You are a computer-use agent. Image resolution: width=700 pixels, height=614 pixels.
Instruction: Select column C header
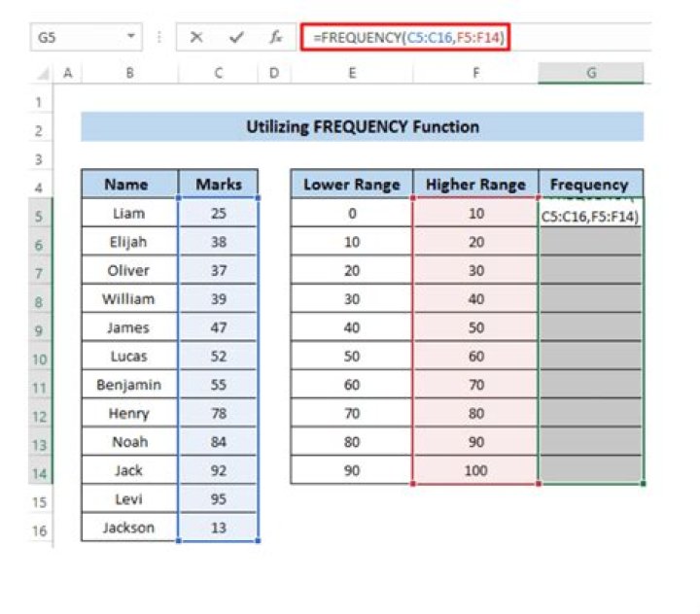click(x=219, y=73)
